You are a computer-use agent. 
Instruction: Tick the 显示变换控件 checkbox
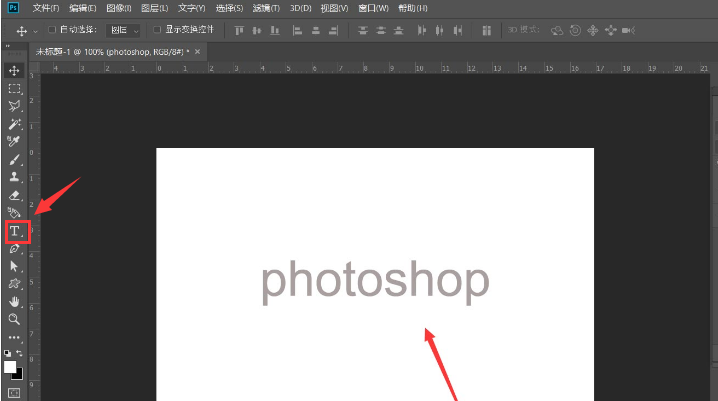(x=156, y=30)
